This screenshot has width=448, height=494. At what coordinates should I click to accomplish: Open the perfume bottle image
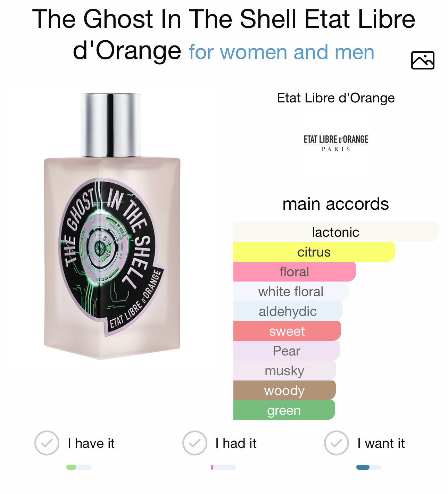112,226
